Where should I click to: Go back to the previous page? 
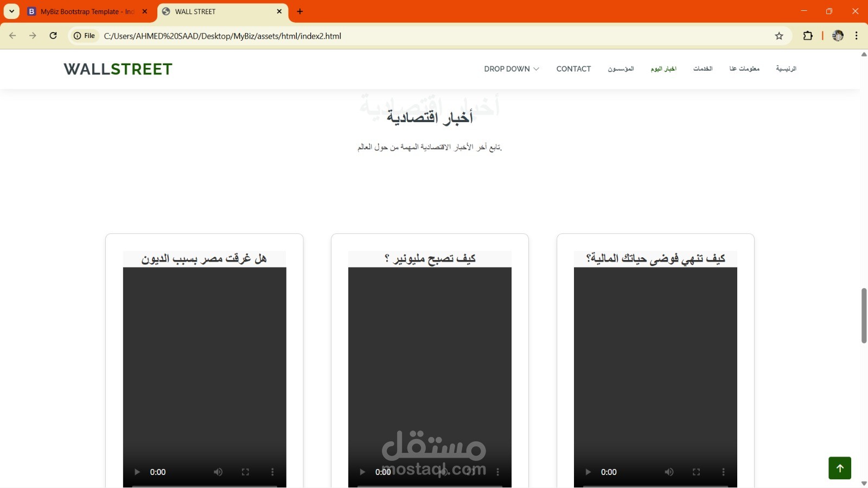(x=12, y=36)
